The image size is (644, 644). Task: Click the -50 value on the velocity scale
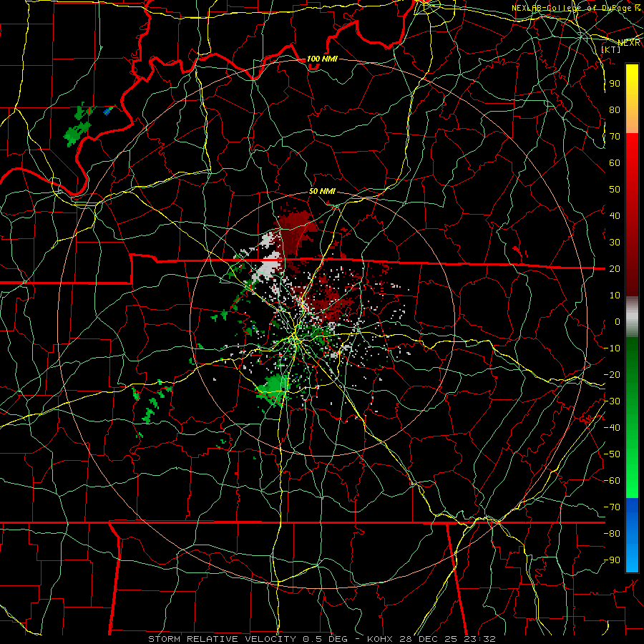tap(612, 454)
